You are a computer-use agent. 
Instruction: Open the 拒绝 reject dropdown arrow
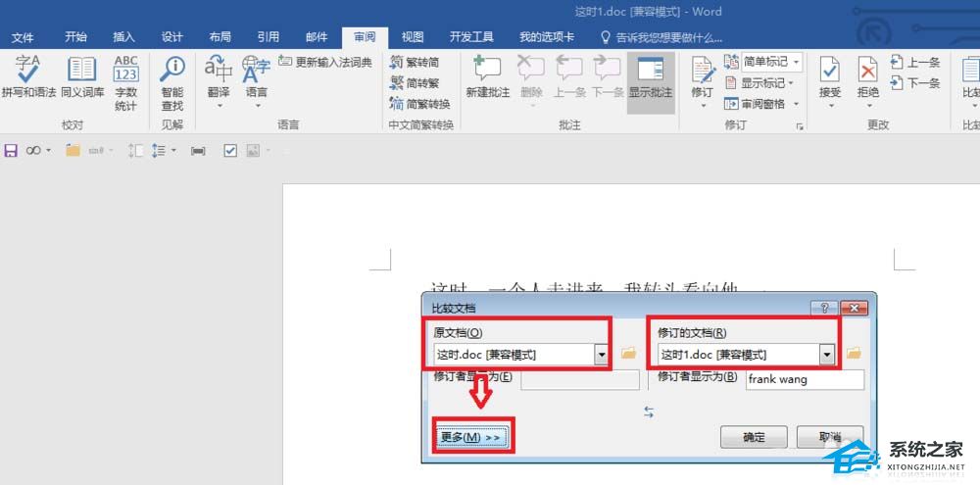click(868, 106)
